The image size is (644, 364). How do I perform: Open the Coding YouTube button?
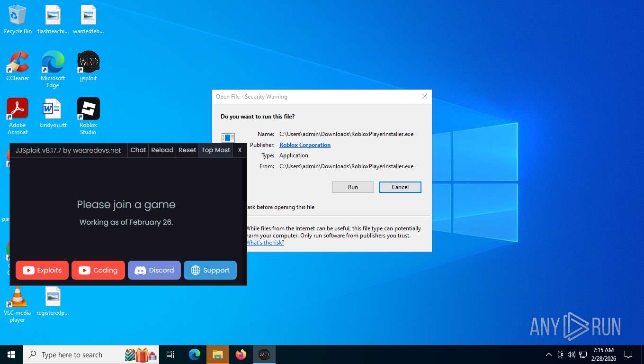click(98, 270)
